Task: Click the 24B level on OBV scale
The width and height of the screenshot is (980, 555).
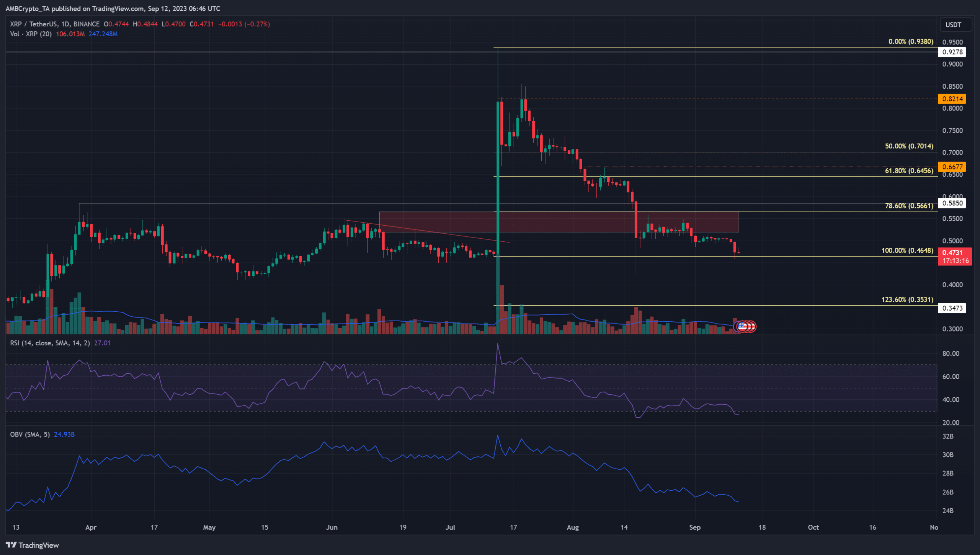Action: tap(948, 511)
